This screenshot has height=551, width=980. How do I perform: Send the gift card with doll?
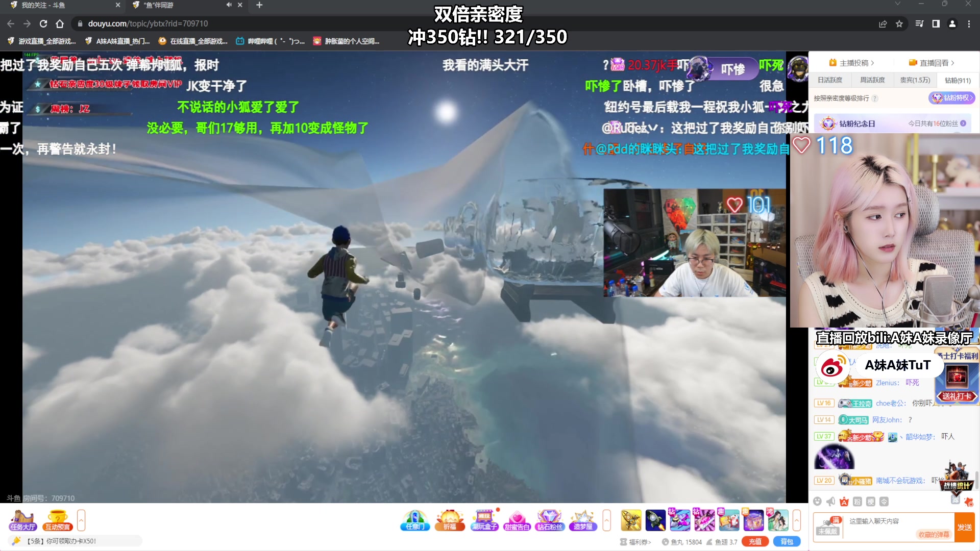[729, 520]
